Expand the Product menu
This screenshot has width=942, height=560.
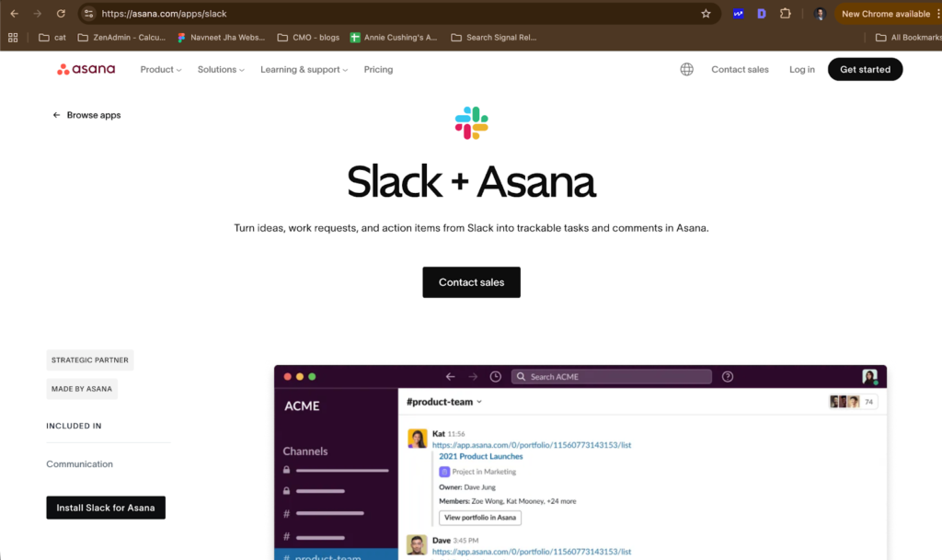[x=160, y=69]
